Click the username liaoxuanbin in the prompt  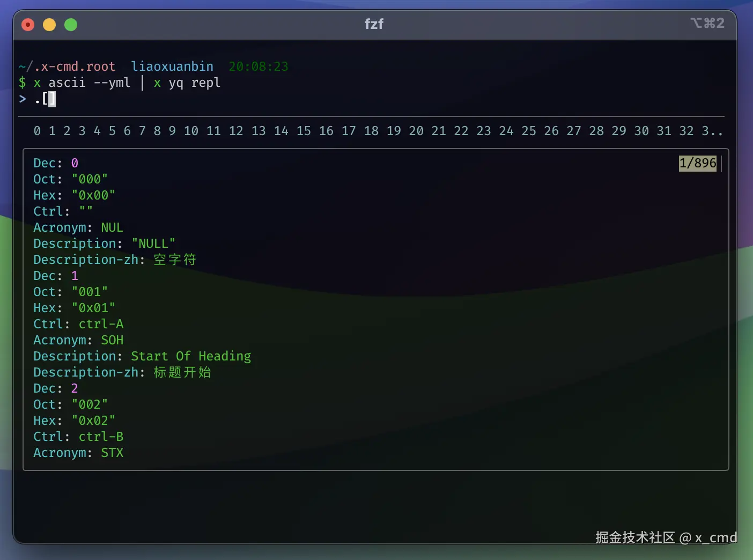pos(172,67)
